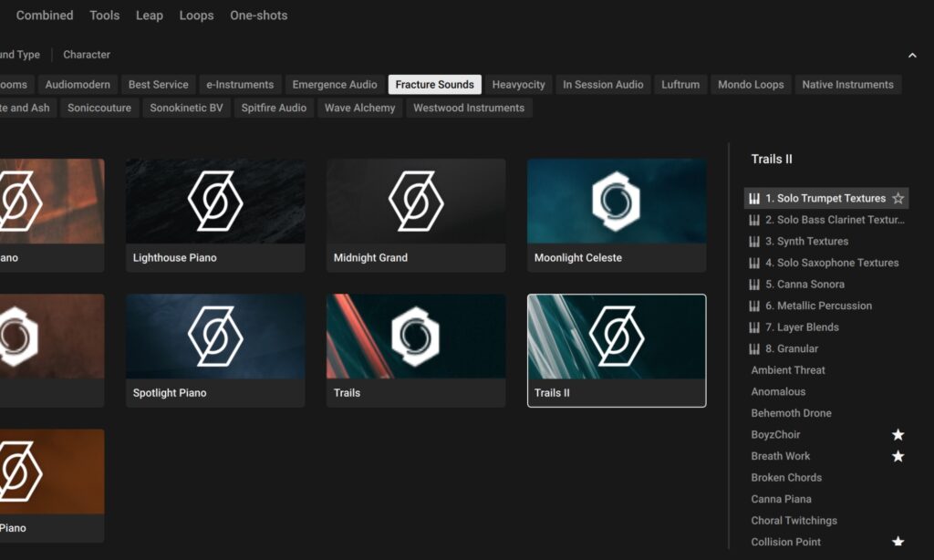
Task: Click keyboard icon beside Granular
Action: pos(754,348)
